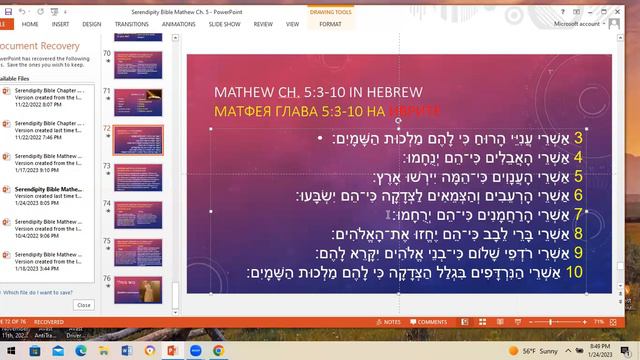
Task: Select slide 76 thumbnail
Action: pyautogui.click(x=138, y=290)
